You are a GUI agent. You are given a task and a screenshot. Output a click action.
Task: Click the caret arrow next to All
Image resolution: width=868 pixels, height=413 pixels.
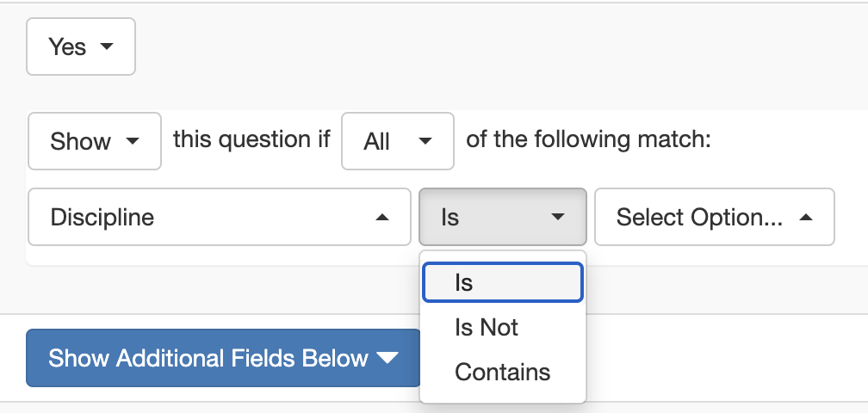(x=425, y=141)
